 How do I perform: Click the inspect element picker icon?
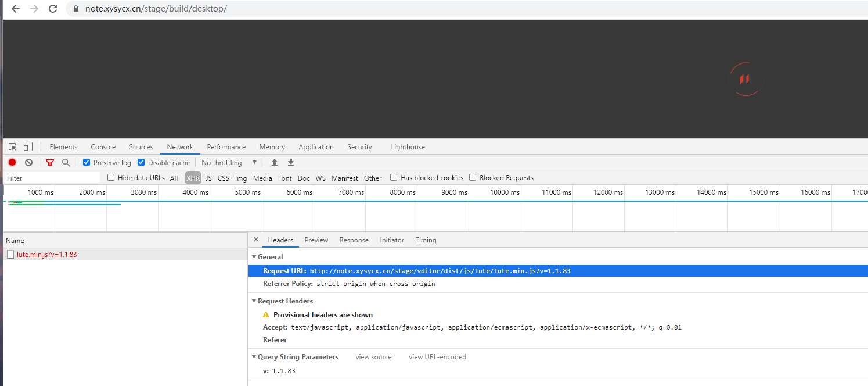(x=13, y=147)
